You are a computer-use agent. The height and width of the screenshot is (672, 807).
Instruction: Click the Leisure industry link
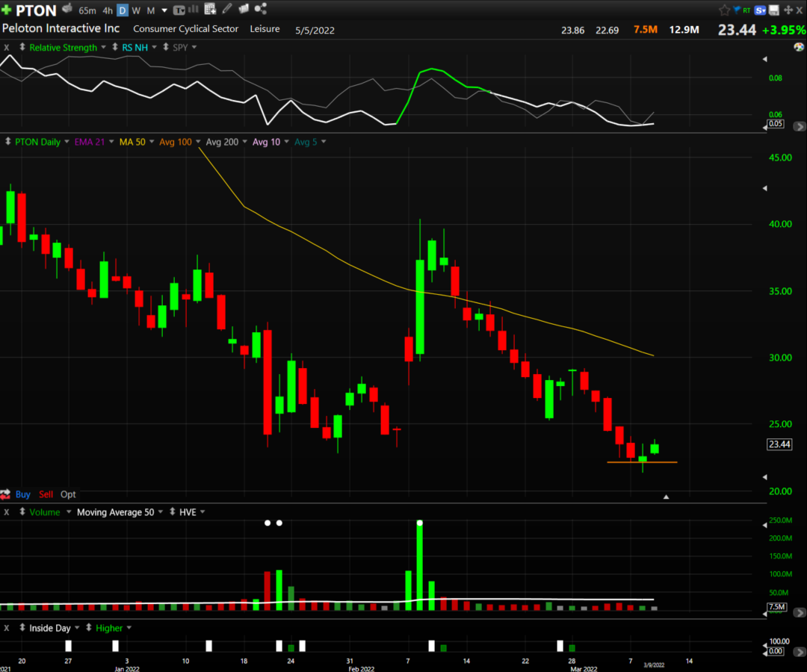pyautogui.click(x=265, y=29)
